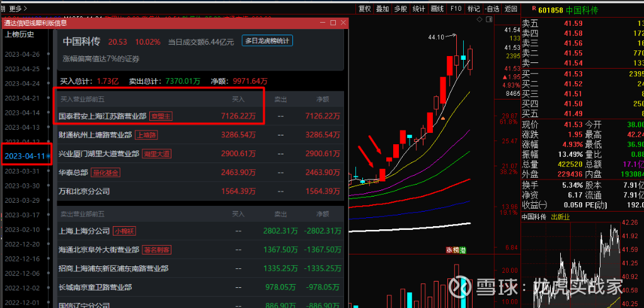Select date 2022-12-06 in history list

click(22, 273)
